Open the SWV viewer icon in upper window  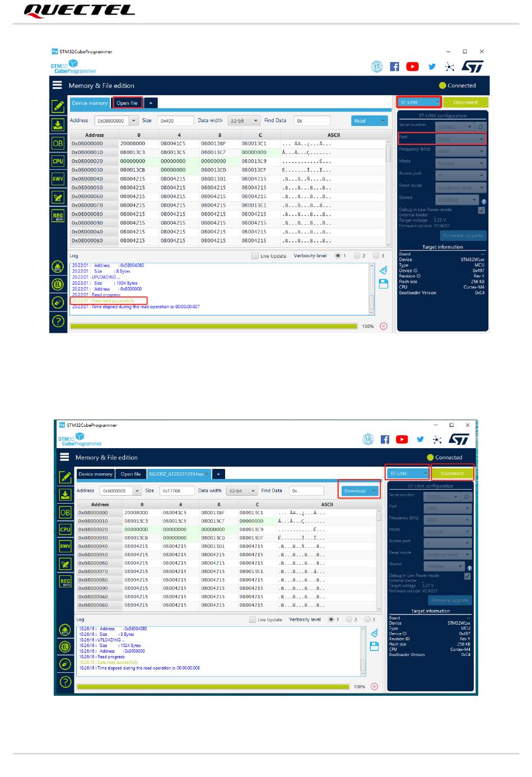click(x=58, y=179)
